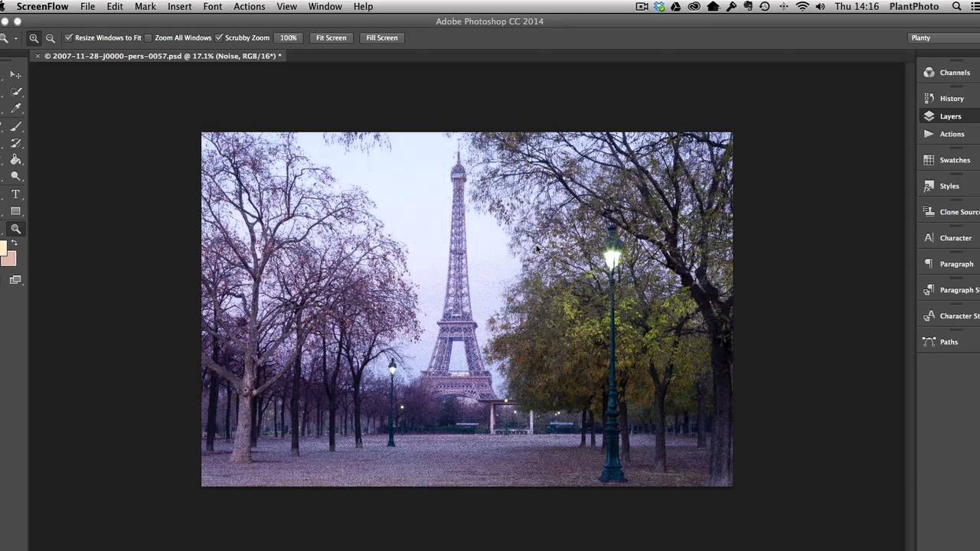Click the Thu 14:16 clock
The height and width of the screenshot is (551, 980).
857,6
